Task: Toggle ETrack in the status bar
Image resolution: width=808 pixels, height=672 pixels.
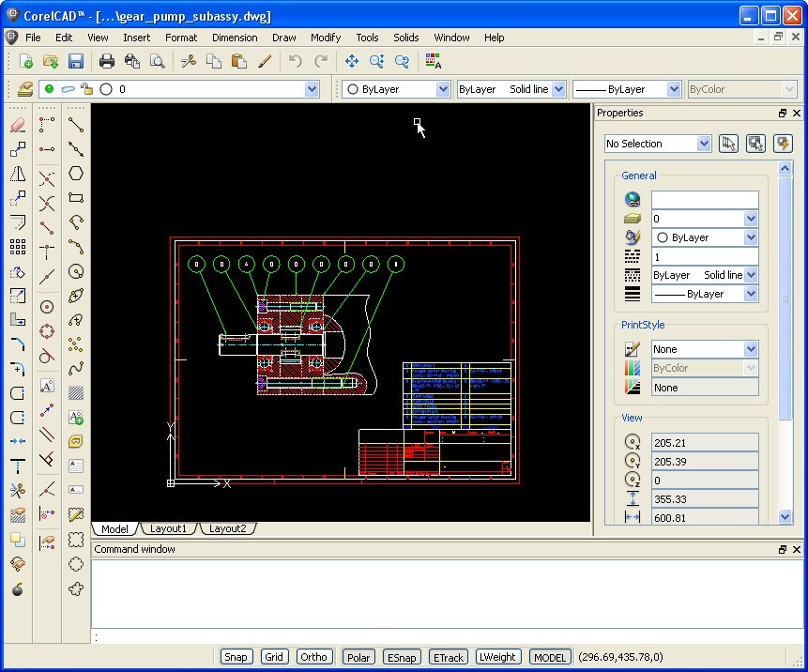Action: [x=449, y=657]
